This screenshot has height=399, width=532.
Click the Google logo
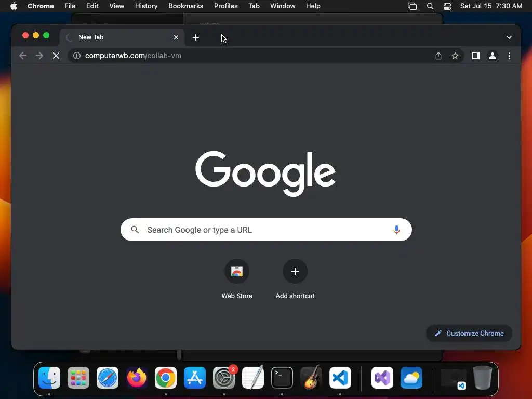coord(265,174)
